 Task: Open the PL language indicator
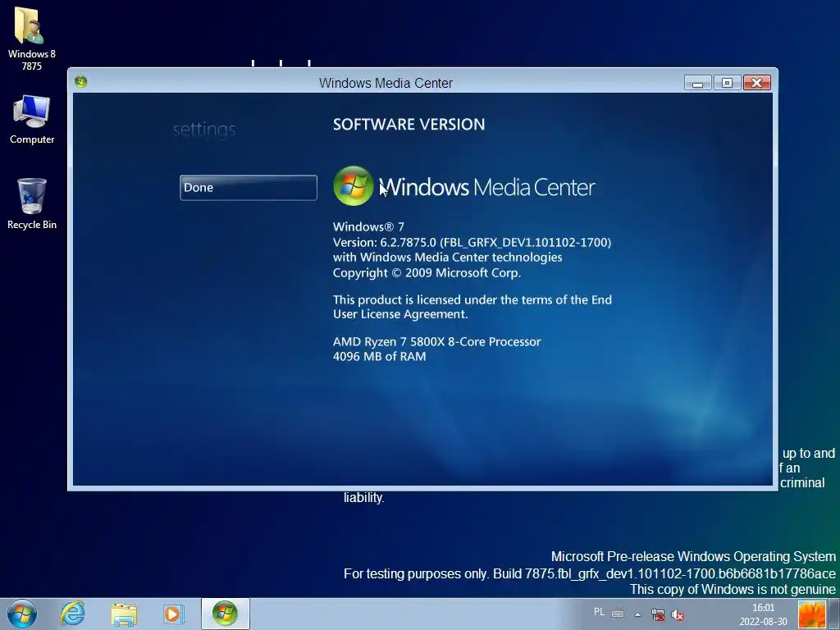[x=599, y=612]
